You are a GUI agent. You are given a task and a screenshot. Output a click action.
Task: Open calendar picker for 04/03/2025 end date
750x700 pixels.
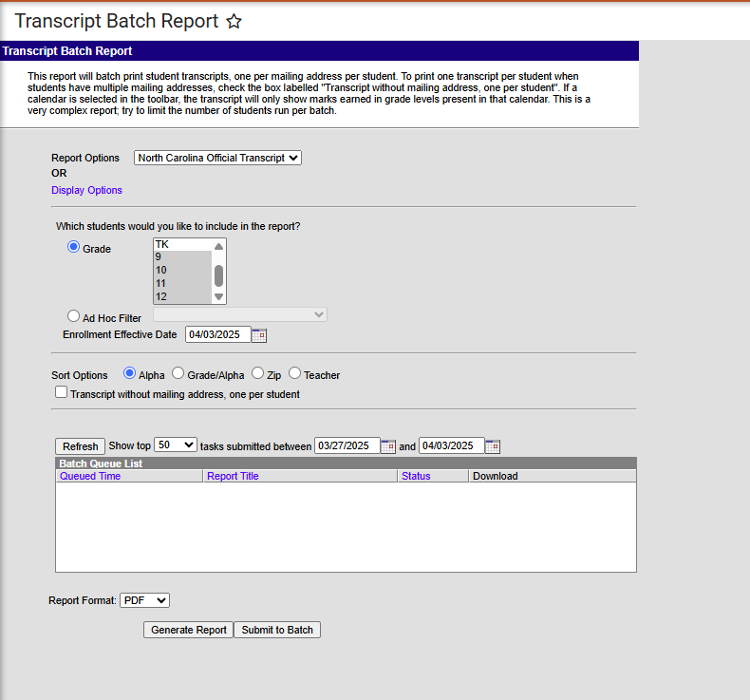493,446
